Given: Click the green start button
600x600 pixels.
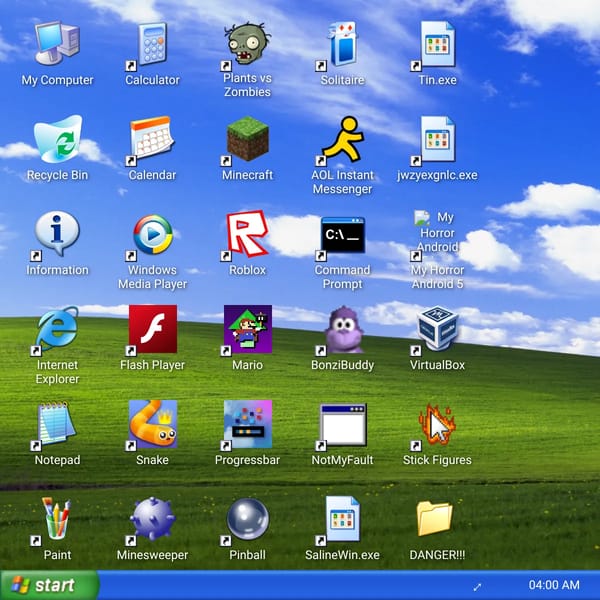Looking at the screenshot, I should [50, 585].
